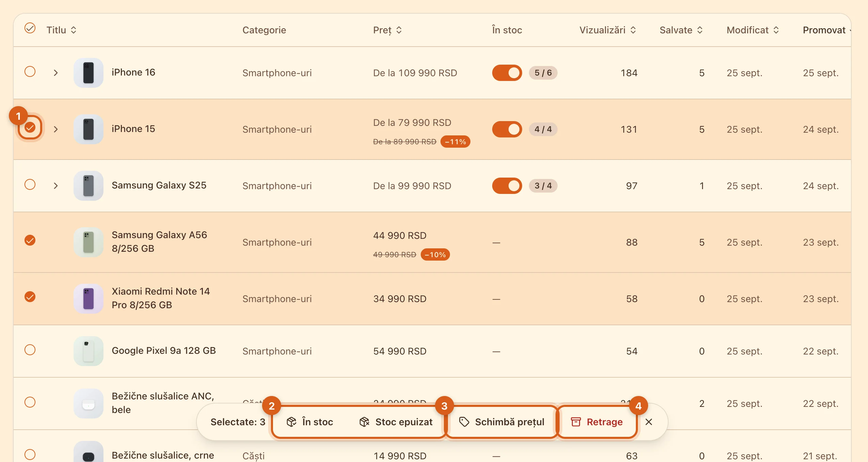Click the Căști category of Bežične slušalice, crne
This screenshot has width=868, height=462.
point(253,456)
